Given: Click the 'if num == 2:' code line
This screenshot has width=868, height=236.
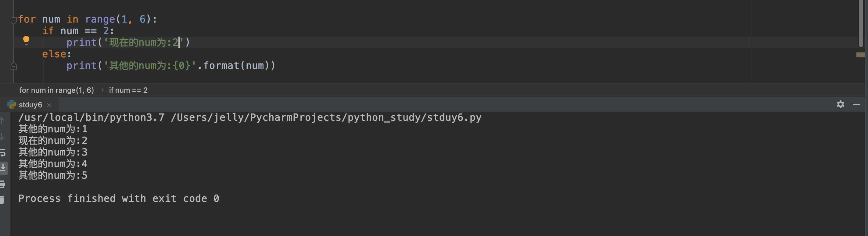Looking at the screenshot, I should click(x=78, y=31).
